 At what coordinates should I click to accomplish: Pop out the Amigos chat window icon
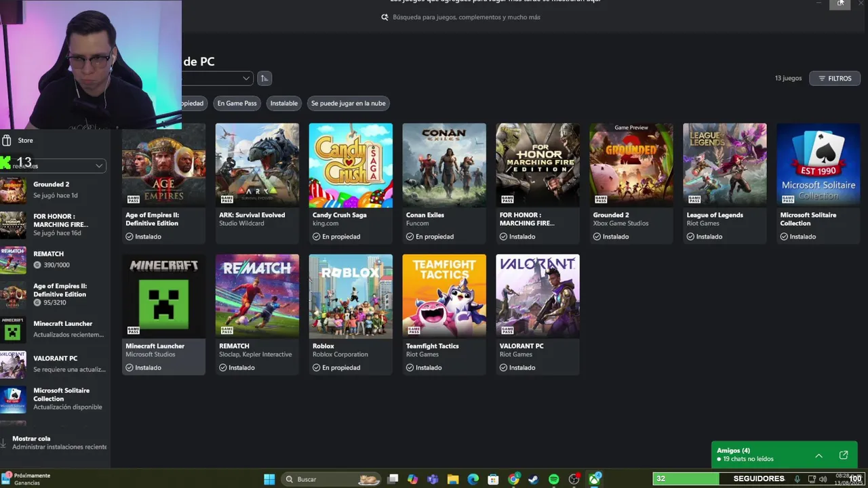844,455
